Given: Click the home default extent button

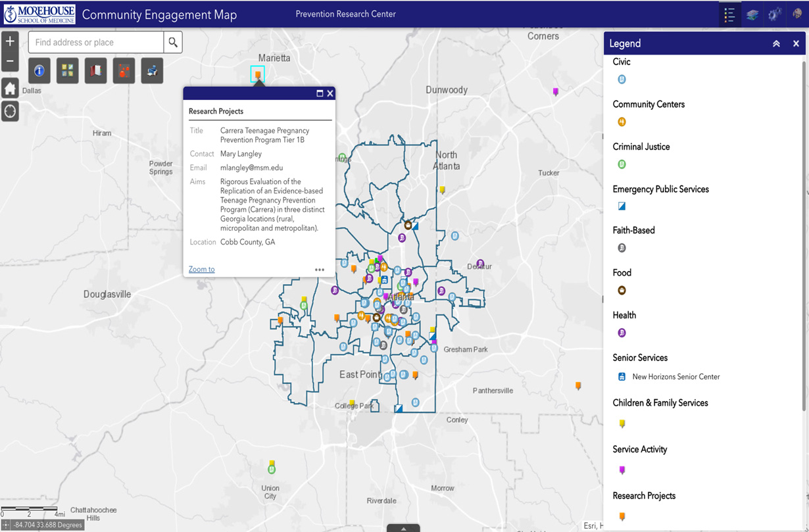Looking at the screenshot, I should [x=10, y=88].
